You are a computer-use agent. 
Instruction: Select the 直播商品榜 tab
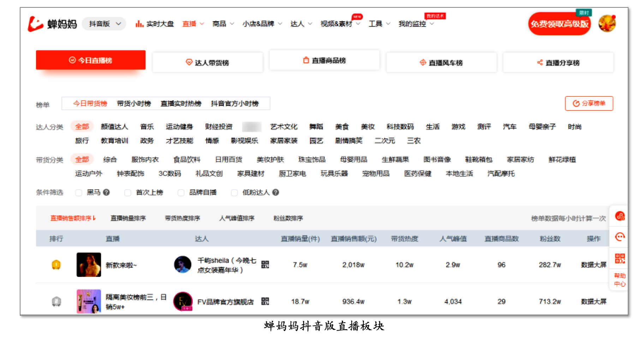pyautogui.click(x=324, y=60)
